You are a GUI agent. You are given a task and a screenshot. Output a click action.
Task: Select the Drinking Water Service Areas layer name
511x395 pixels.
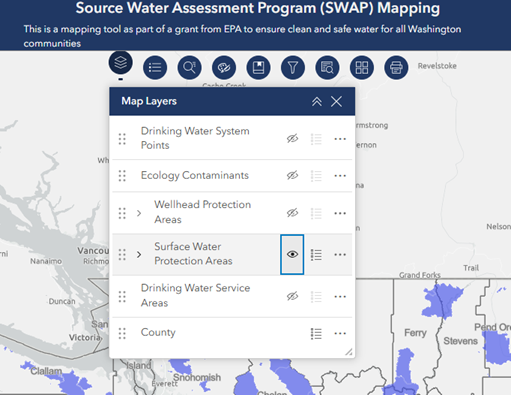click(195, 295)
